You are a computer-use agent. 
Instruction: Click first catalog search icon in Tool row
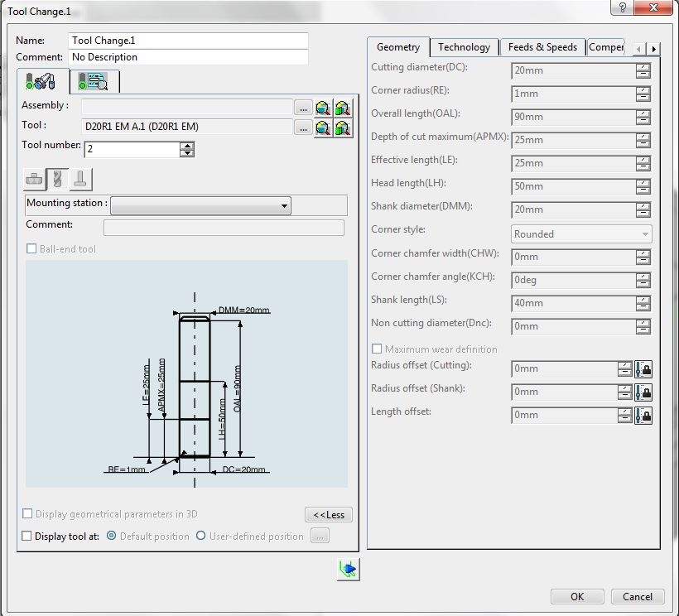click(323, 128)
